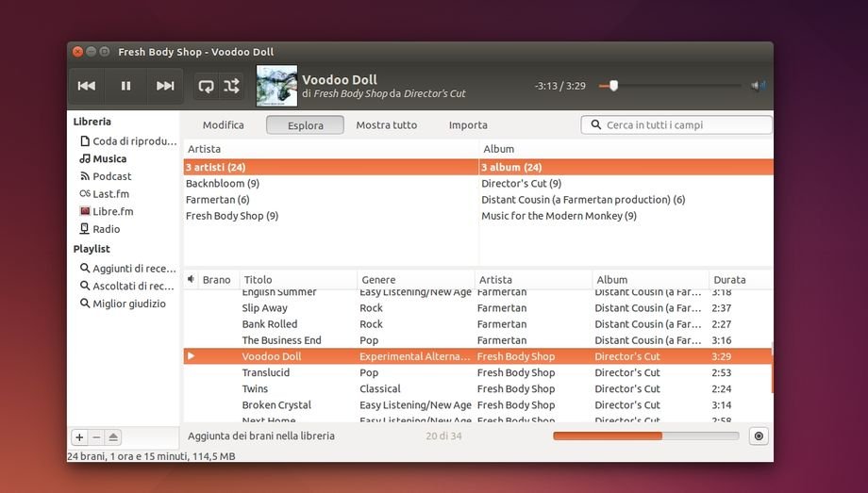868x493 pixels.
Task: Toggle the Esplora browse view
Action: coord(305,125)
